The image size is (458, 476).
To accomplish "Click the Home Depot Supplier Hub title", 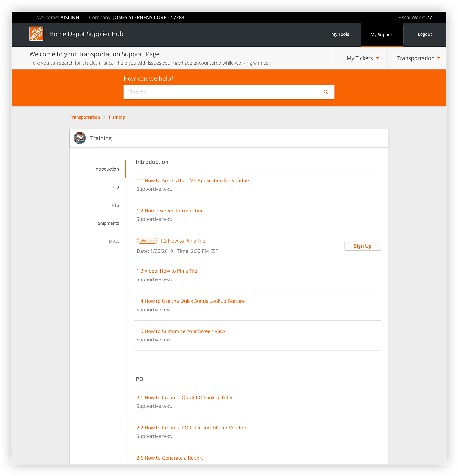I will click(x=86, y=34).
